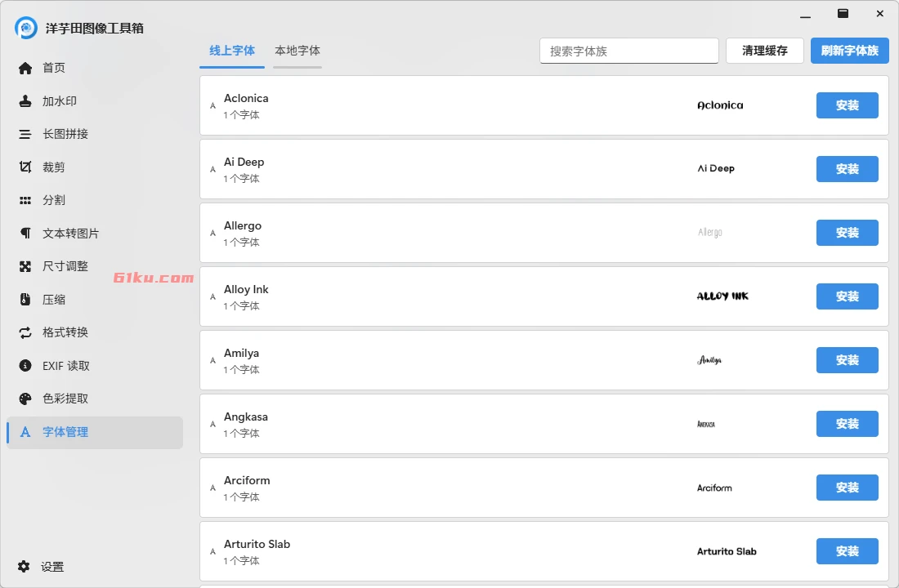Click the crop tool icon
Image resolution: width=899 pixels, height=588 pixels.
tap(25, 167)
